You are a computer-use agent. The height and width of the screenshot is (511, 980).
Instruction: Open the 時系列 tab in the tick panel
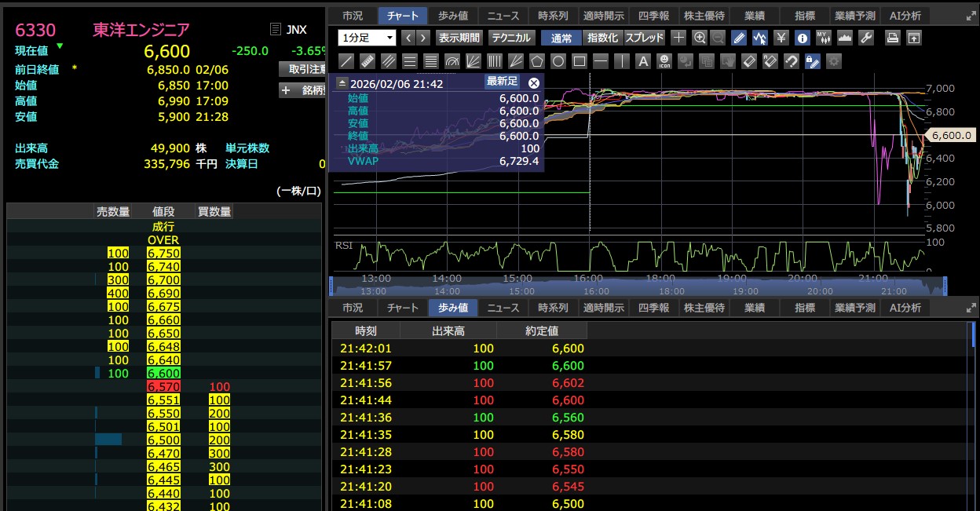coord(553,308)
